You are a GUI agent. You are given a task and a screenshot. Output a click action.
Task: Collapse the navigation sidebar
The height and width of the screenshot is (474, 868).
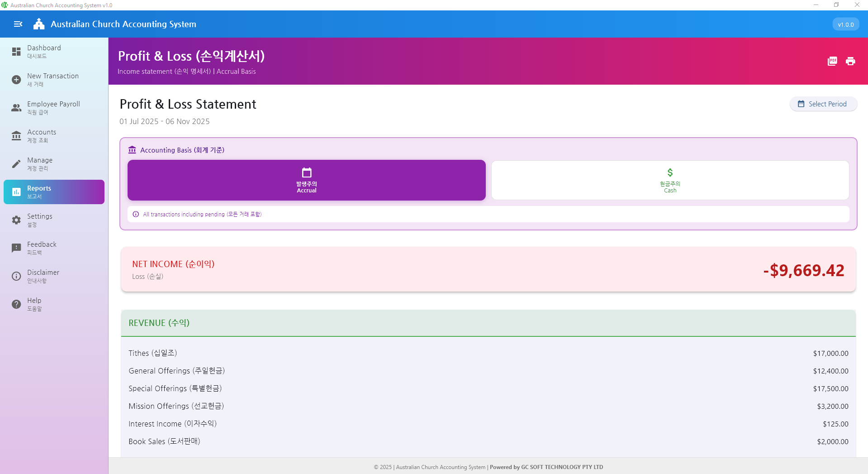coord(18,24)
